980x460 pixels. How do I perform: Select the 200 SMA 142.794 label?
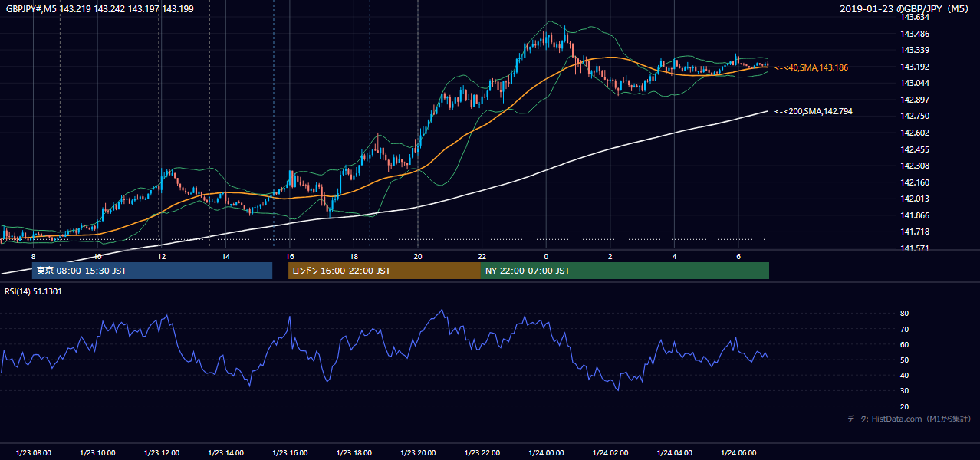pos(813,111)
